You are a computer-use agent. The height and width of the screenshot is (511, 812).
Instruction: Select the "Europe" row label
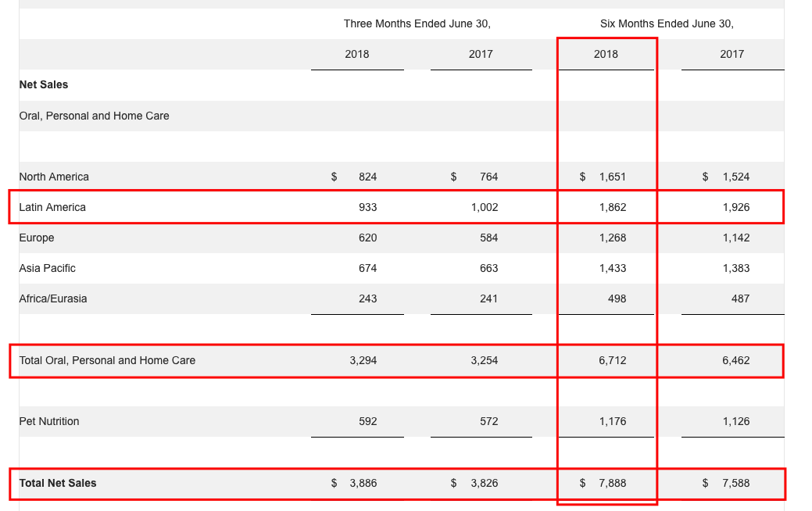[37, 238]
